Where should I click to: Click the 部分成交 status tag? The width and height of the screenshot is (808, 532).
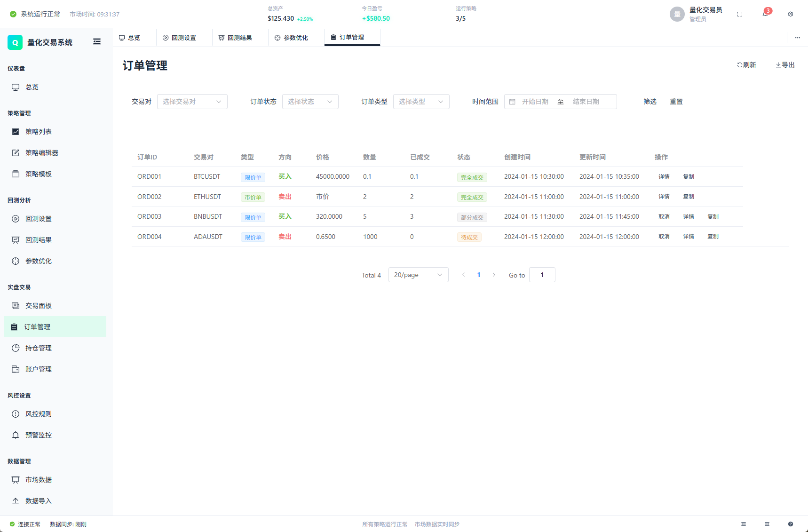pos(472,217)
